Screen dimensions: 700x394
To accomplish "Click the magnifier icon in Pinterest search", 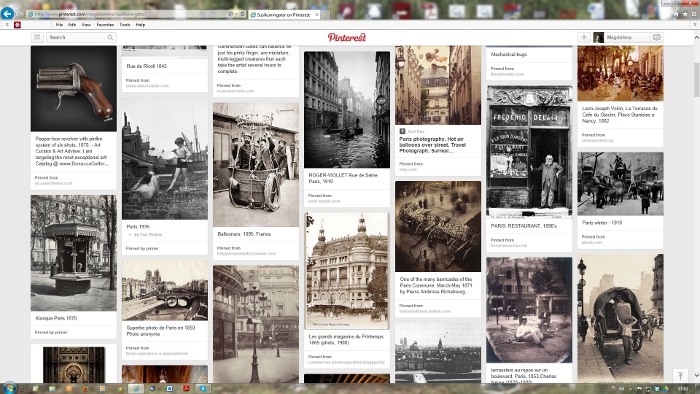I will point(110,37).
